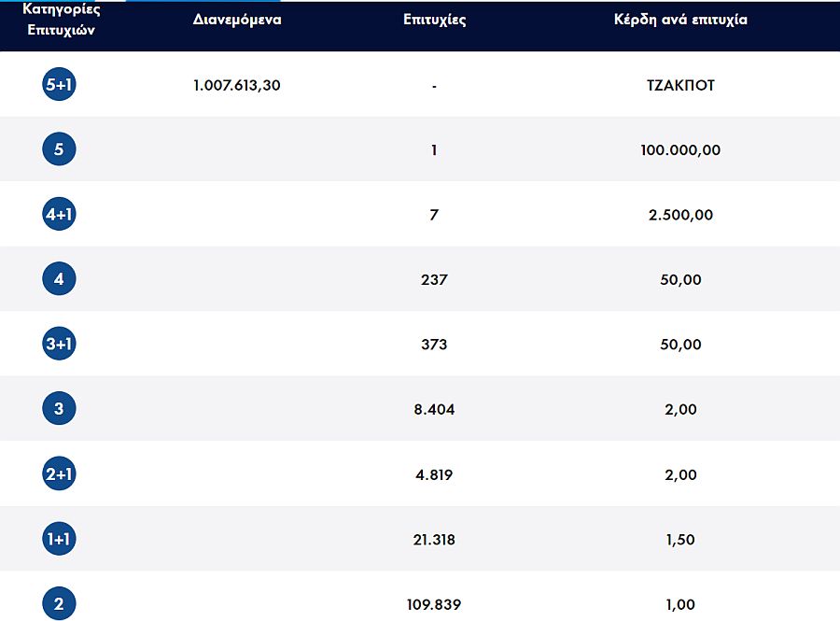Click the 4+1 category badge
Screen dimensions: 840x621
[x=59, y=215]
